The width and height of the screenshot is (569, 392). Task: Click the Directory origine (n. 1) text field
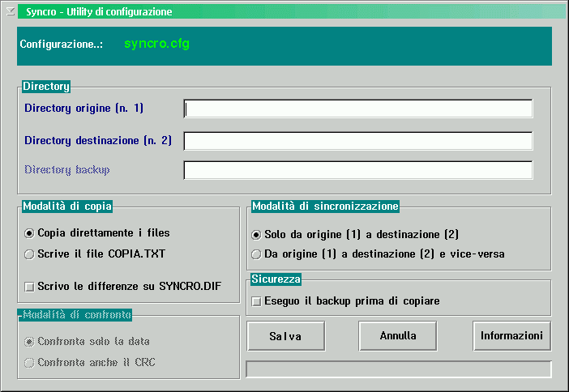(x=357, y=109)
